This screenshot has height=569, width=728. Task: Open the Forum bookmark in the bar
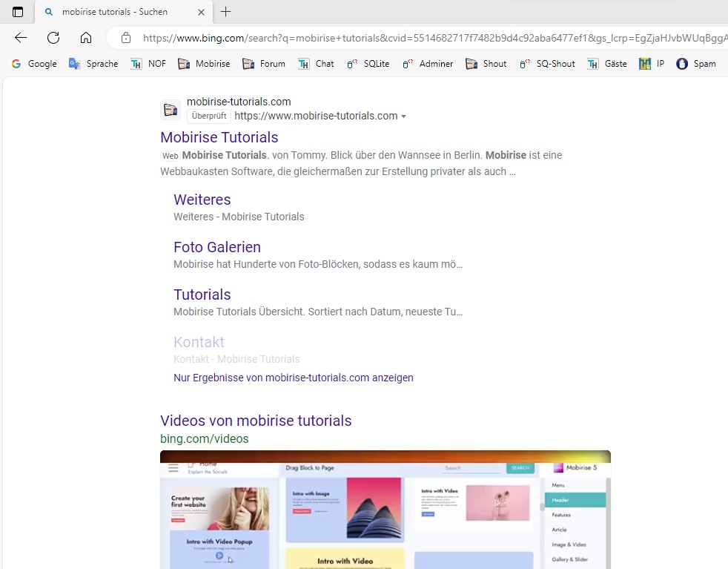click(x=264, y=64)
